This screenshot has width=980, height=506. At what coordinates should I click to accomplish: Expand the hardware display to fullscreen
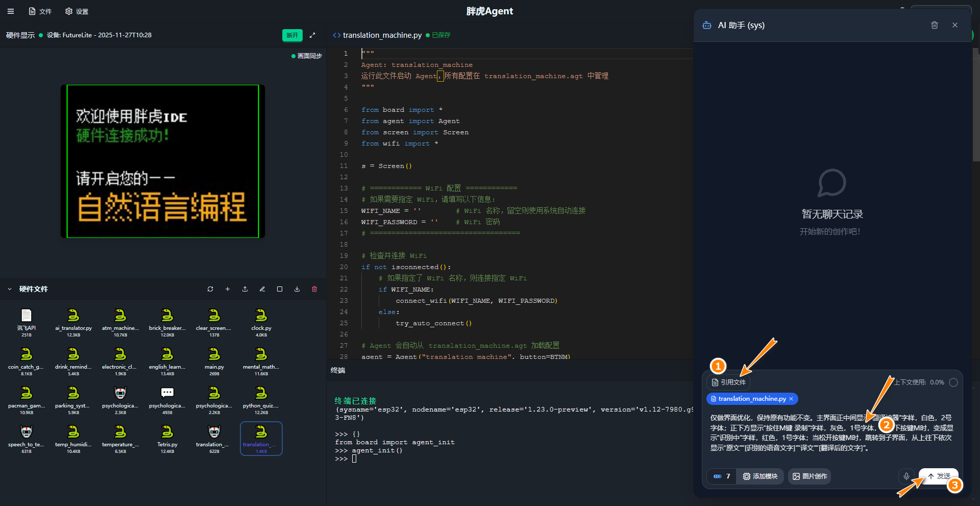tap(312, 35)
